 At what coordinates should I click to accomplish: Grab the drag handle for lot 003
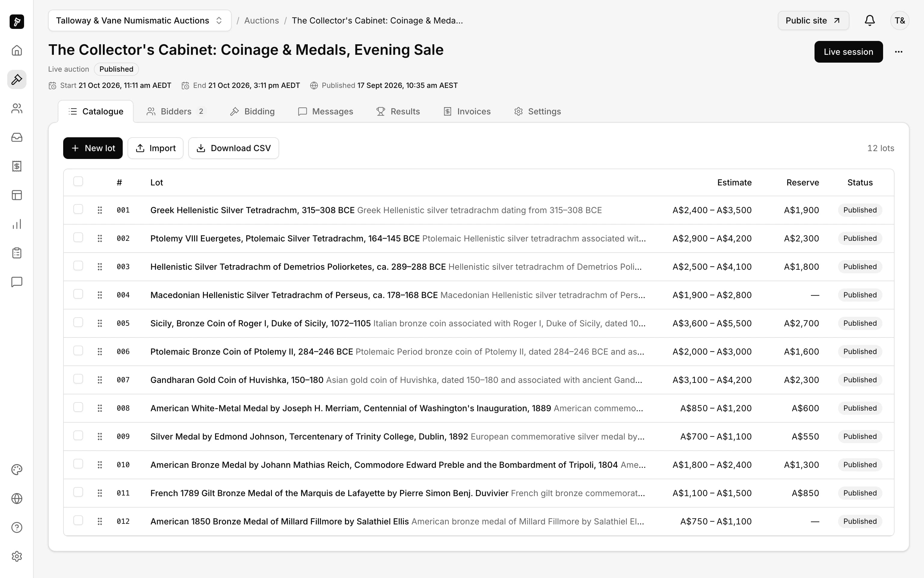pos(100,266)
